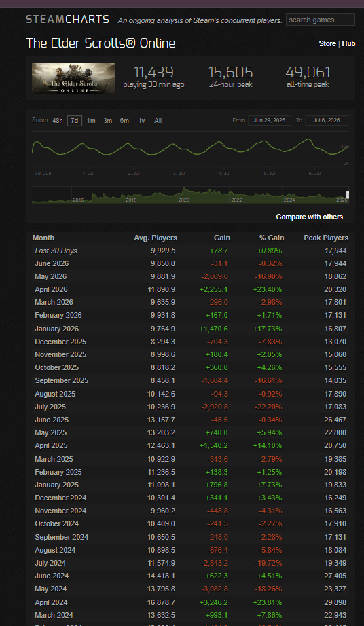This screenshot has height=626, width=364.
Task: Click the navigator range handle near 2026
Action: tap(347, 195)
